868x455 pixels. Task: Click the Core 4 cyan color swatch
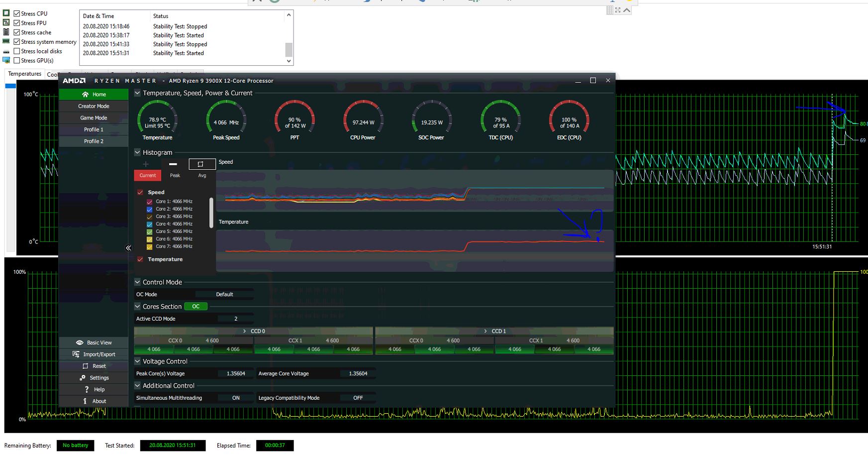point(150,224)
